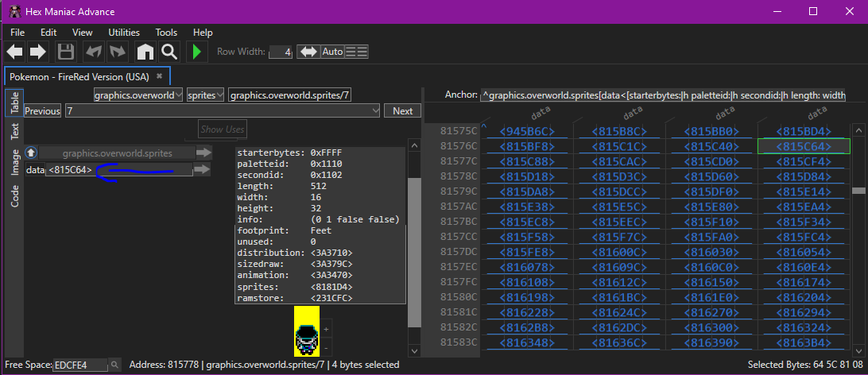868x375 pixels.
Task: Click the Save floppy disk icon
Action: (65, 52)
